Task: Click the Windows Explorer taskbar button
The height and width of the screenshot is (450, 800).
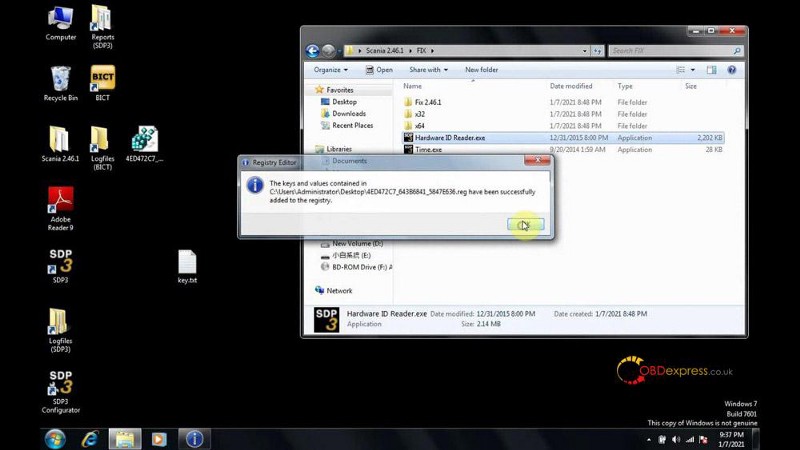Action: pyautogui.click(x=124, y=439)
